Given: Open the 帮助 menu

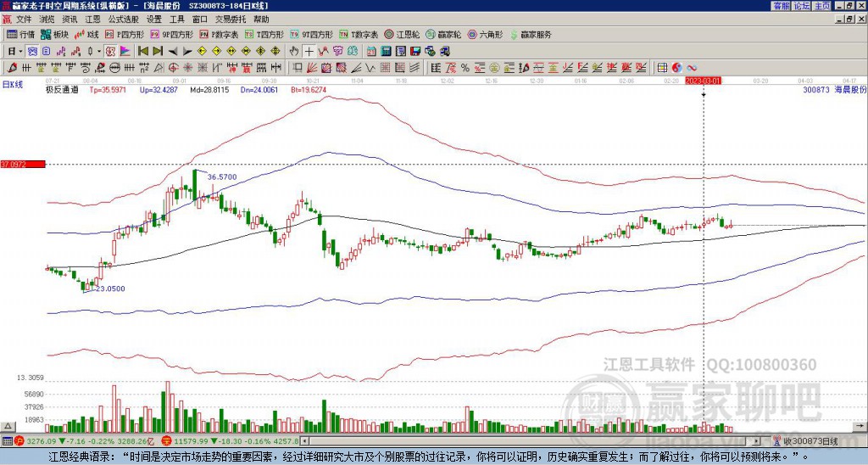Looking at the screenshot, I should [261, 20].
